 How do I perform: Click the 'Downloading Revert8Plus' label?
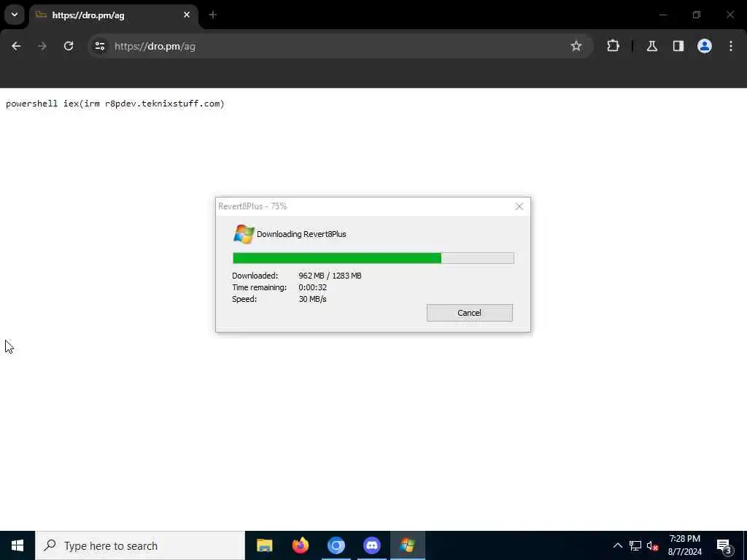(301, 234)
